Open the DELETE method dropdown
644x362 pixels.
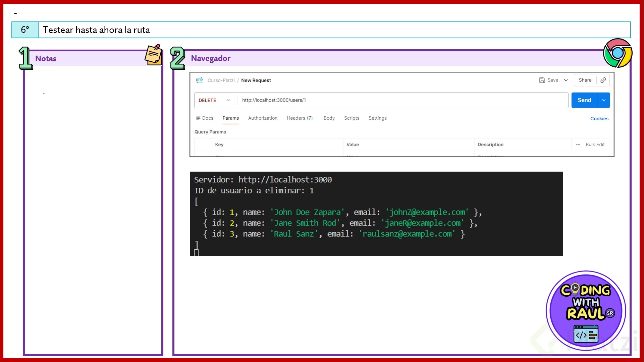point(215,100)
